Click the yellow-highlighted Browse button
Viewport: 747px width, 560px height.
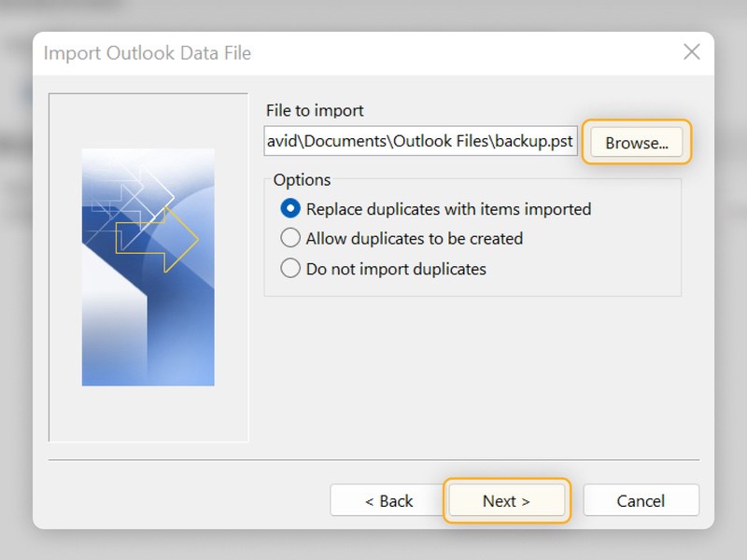[x=636, y=142]
